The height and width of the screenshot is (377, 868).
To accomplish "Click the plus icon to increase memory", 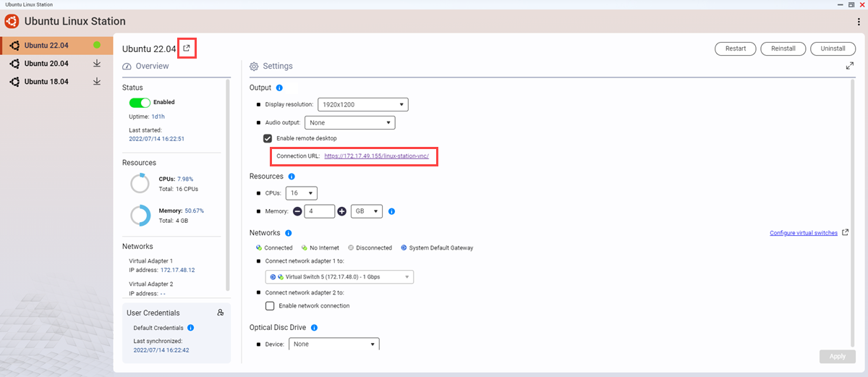I will [342, 212].
